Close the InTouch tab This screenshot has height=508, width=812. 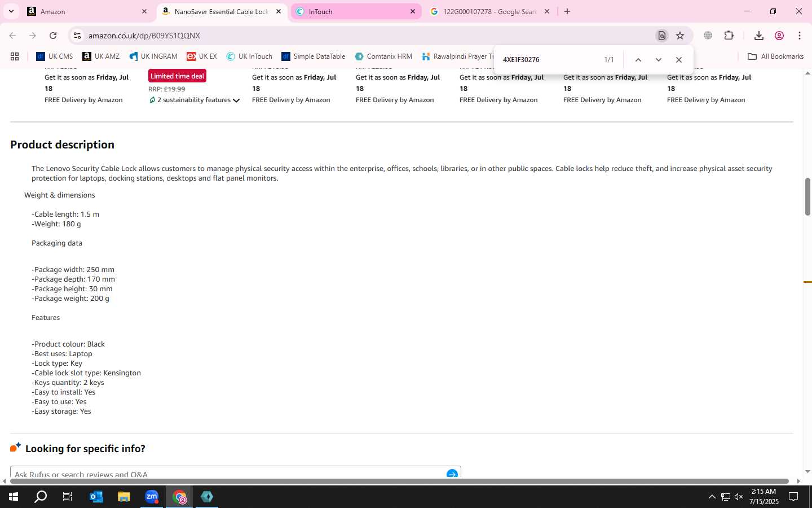pyautogui.click(x=413, y=11)
